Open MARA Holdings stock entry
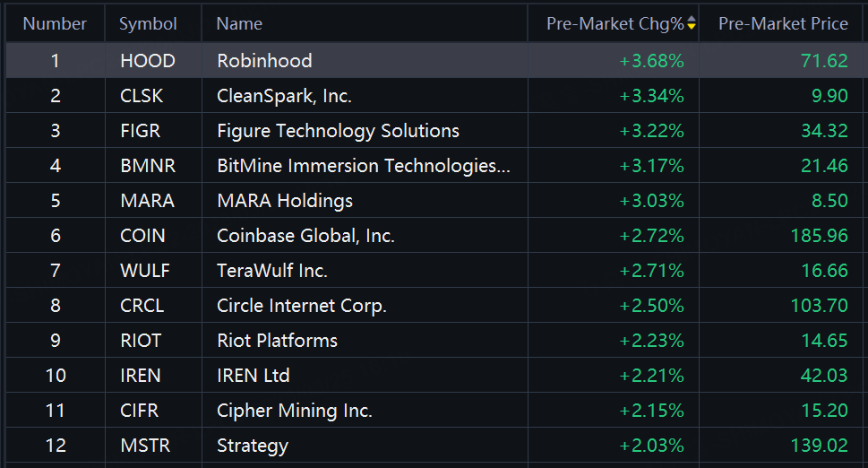 (x=285, y=201)
